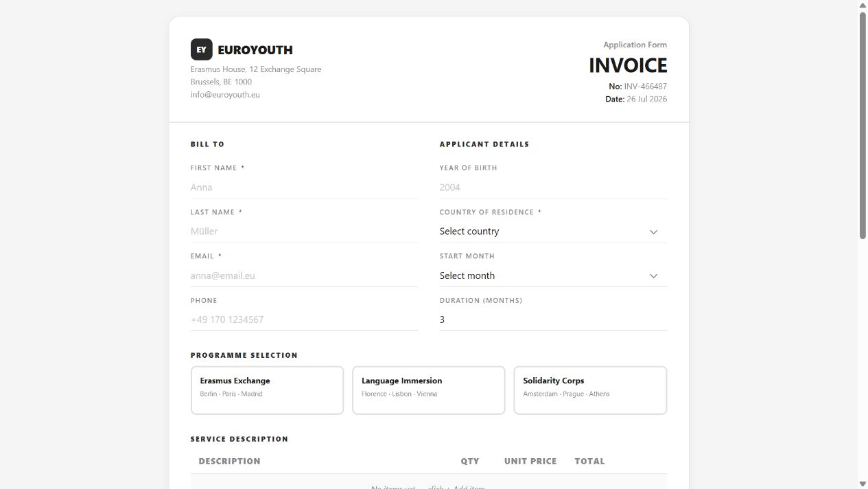Click the scrollbar up arrow
The width and height of the screenshot is (868, 489).
tap(863, 5)
